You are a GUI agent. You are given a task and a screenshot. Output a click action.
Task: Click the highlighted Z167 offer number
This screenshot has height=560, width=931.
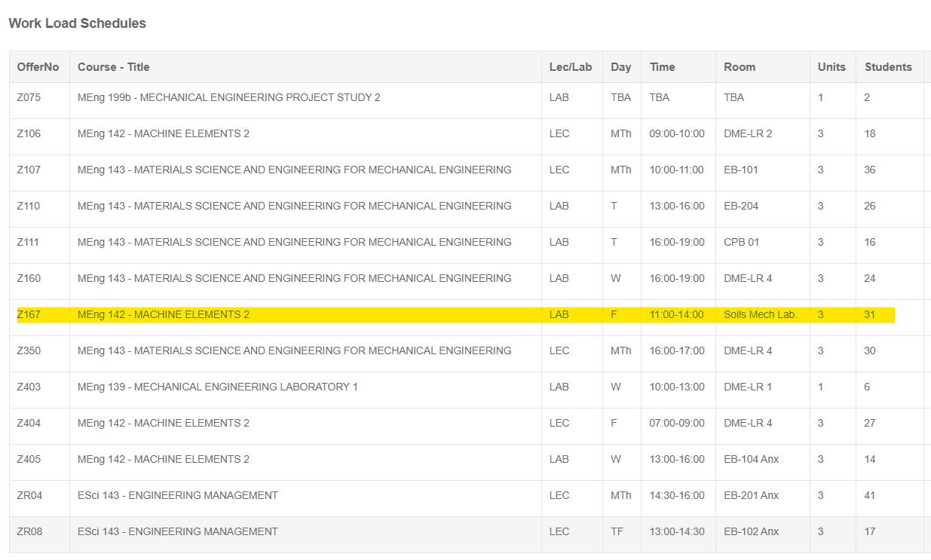pyautogui.click(x=29, y=314)
